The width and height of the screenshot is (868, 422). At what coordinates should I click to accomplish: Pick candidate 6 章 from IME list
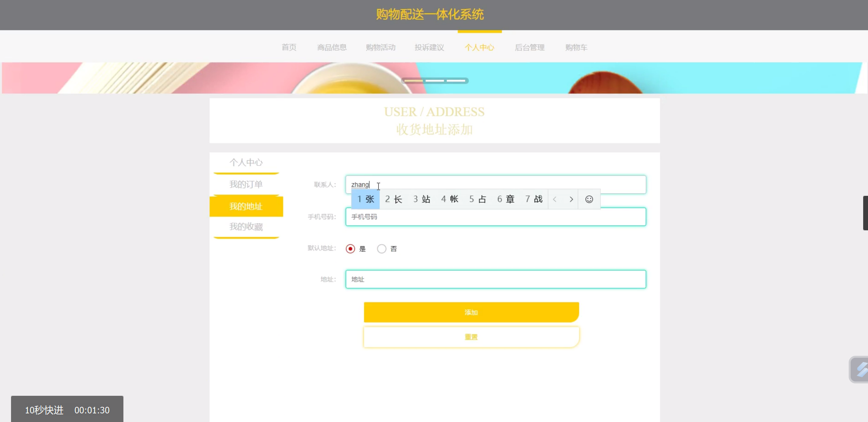[506, 199]
